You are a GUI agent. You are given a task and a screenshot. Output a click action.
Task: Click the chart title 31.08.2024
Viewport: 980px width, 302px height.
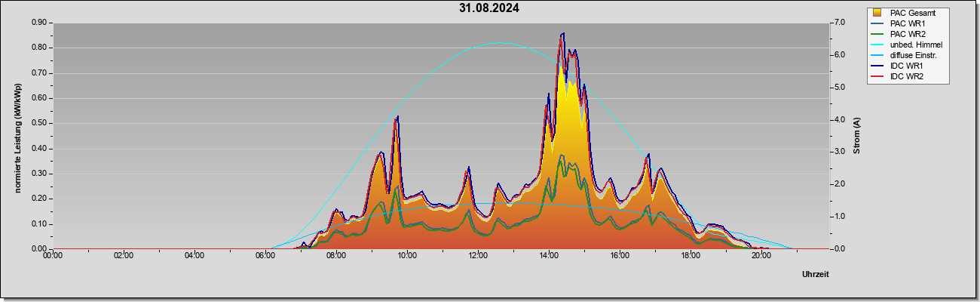488,9
